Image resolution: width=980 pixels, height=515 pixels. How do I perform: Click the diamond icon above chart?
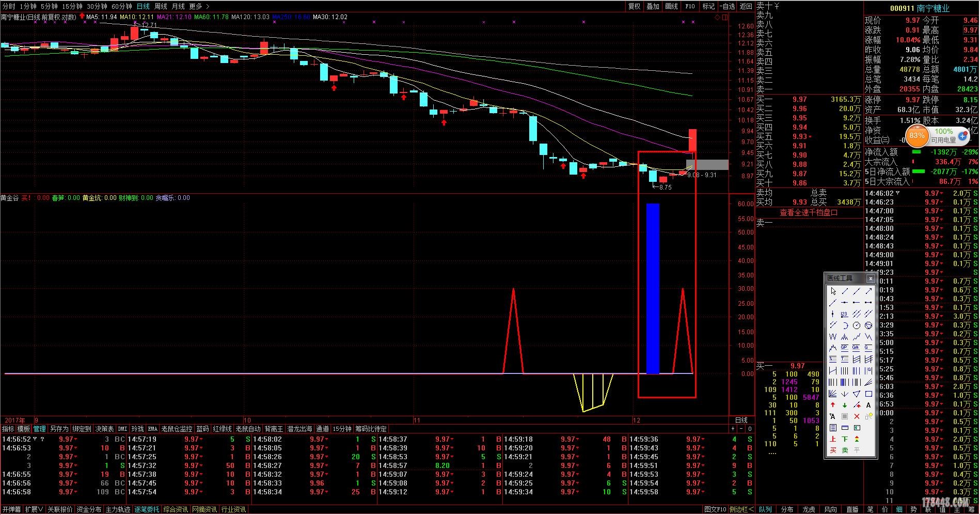[x=717, y=17]
